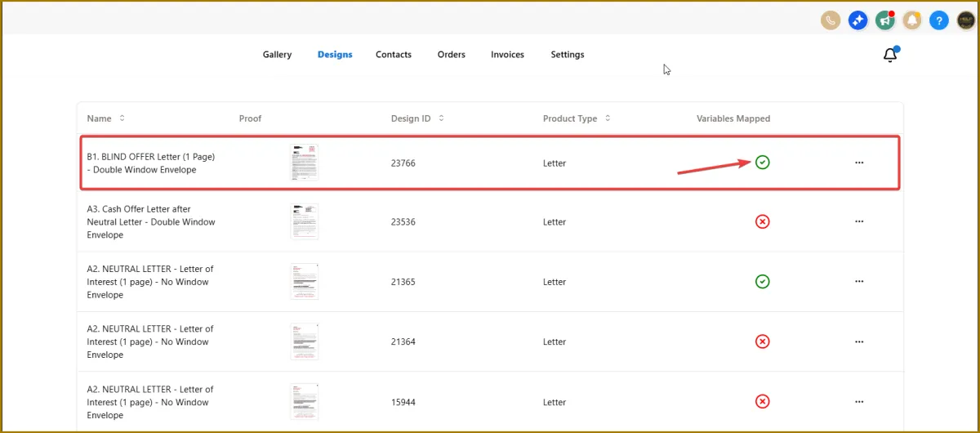The image size is (980, 433).
Task: Open proof thumbnail for design 21364
Action: 305,341
